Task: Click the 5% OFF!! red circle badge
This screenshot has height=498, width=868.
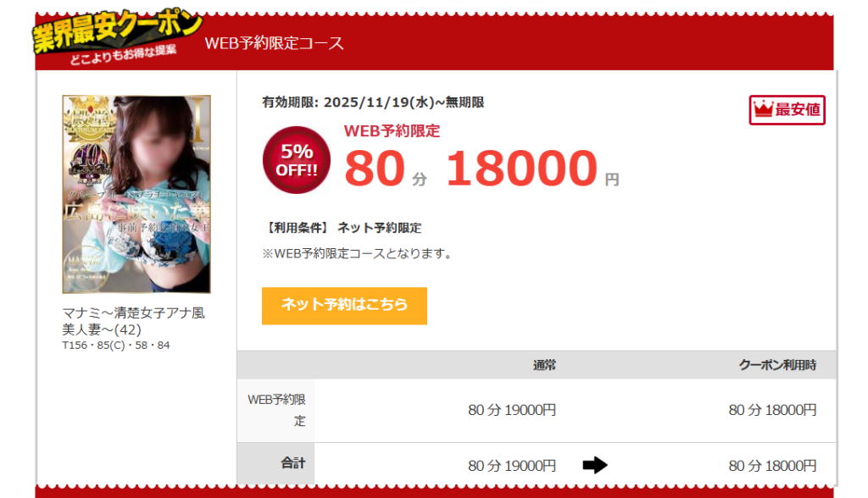Action: (x=296, y=160)
